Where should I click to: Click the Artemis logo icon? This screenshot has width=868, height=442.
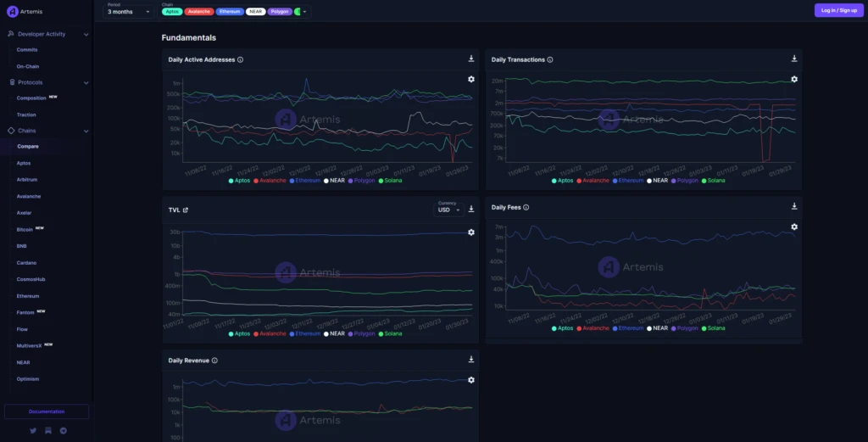point(12,12)
